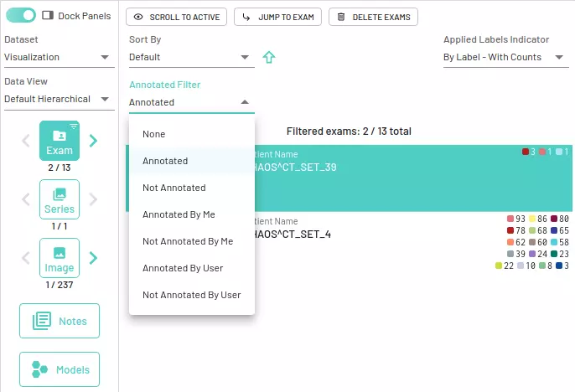Open the Data View dropdown
This screenshot has height=392, width=575.
click(59, 99)
